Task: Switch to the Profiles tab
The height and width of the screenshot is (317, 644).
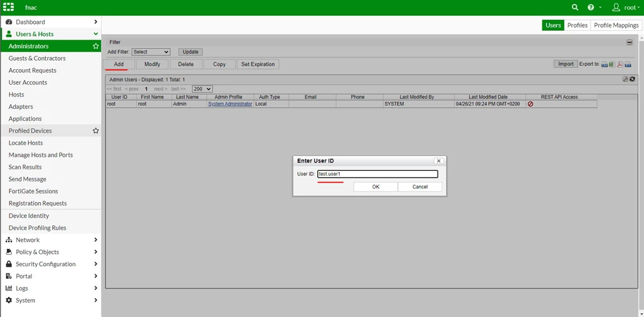Action: [x=577, y=25]
